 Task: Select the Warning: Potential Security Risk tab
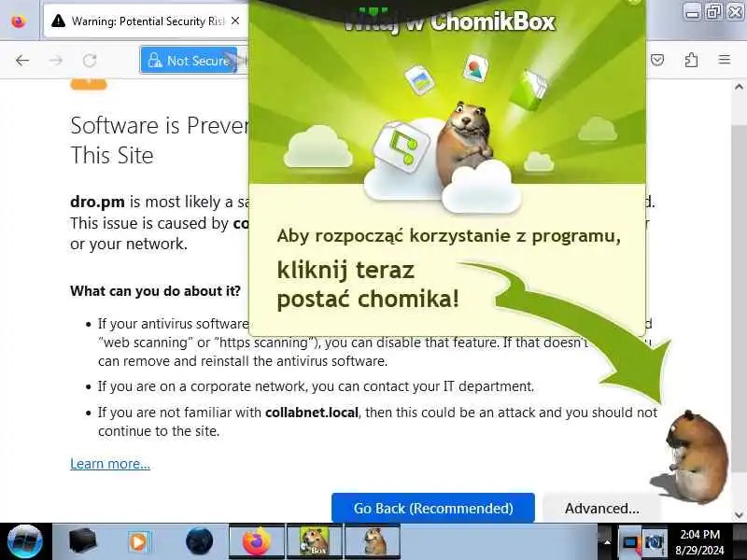[x=146, y=21]
